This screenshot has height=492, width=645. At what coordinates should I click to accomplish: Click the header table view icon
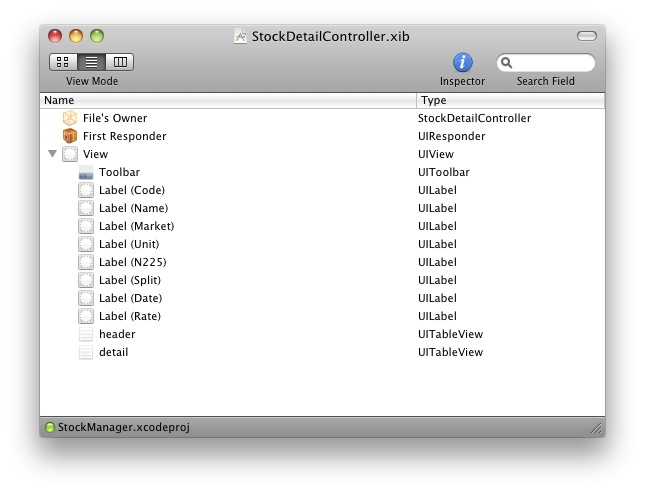pyautogui.click(x=86, y=334)
